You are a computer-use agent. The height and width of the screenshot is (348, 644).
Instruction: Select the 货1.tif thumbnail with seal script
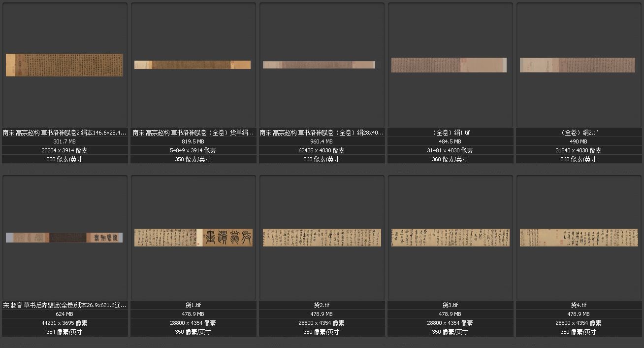(x=193, y=238)
